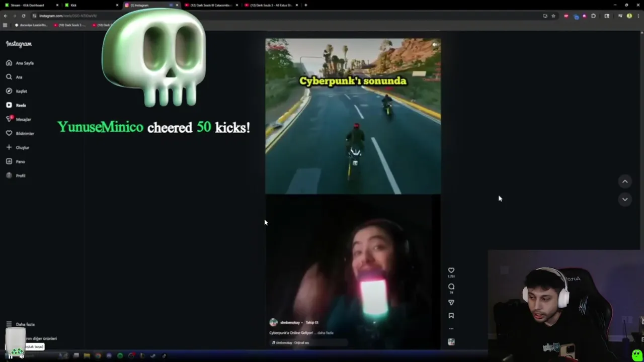
Task: Save reel with bookmark icon
Action: (451, 316)
